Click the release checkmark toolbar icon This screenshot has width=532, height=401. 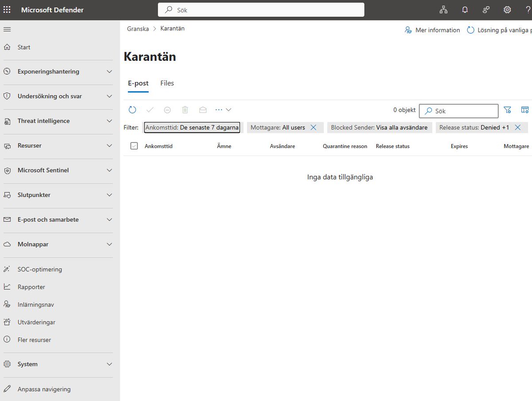tap(150, 109)
